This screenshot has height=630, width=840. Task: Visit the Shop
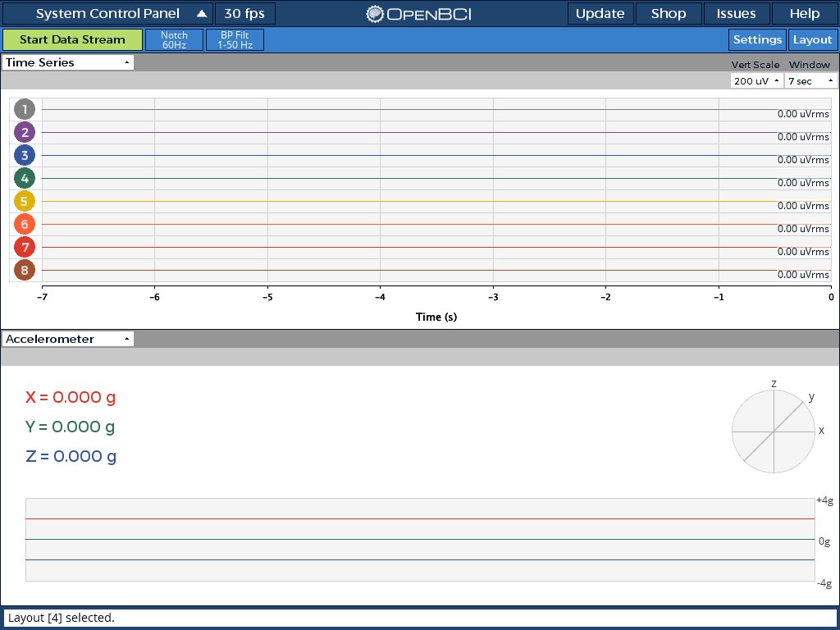click(x=668, y=13)
